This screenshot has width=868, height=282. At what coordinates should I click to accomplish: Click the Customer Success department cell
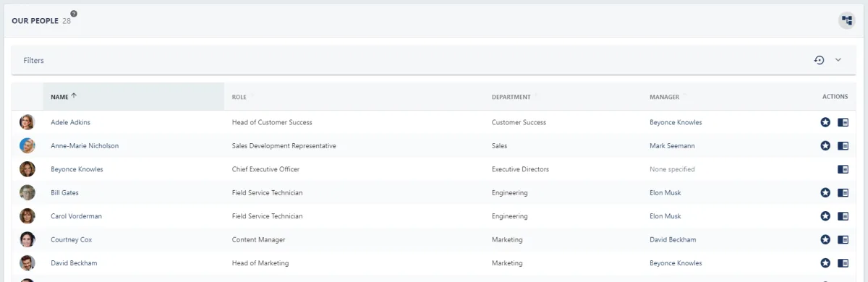point(519,122)
